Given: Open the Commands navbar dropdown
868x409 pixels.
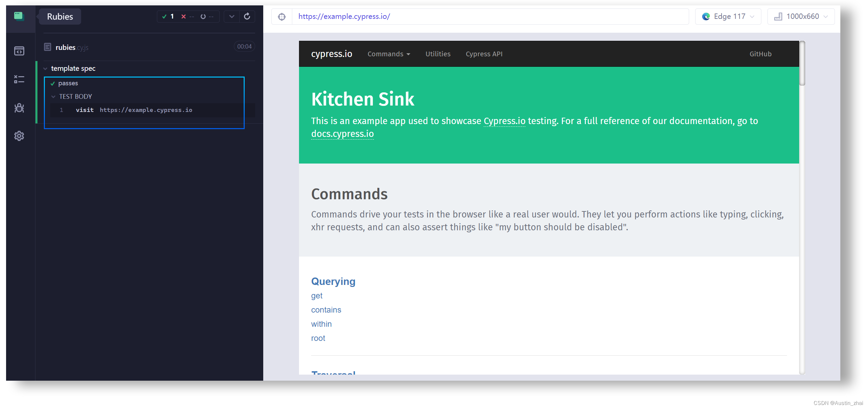Looking at the screenshot, I should [389, 54].
